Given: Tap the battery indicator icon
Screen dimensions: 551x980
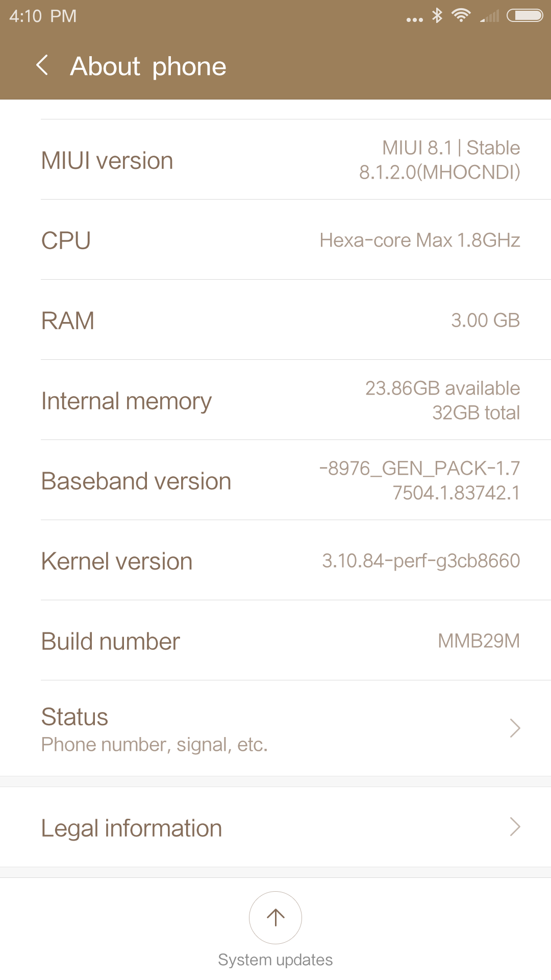Looking at the screenshot, I should click(524, 16).
